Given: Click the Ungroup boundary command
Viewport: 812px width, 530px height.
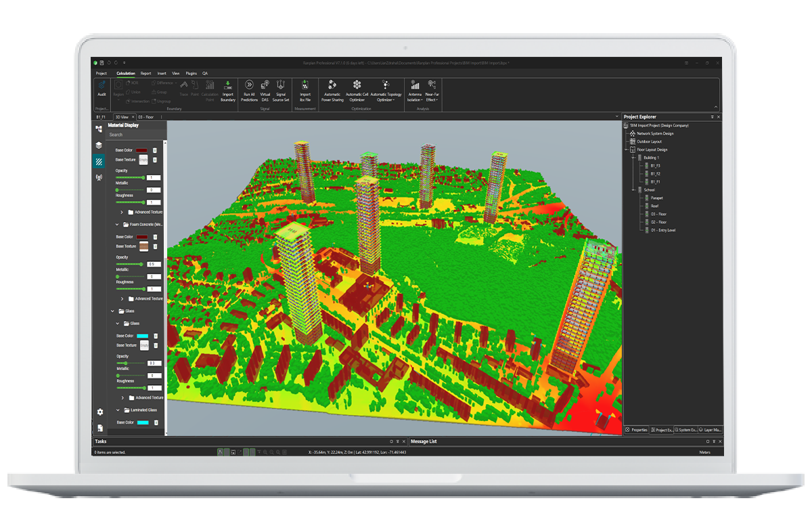Looking at the screenshot, I should click(162, 101).
